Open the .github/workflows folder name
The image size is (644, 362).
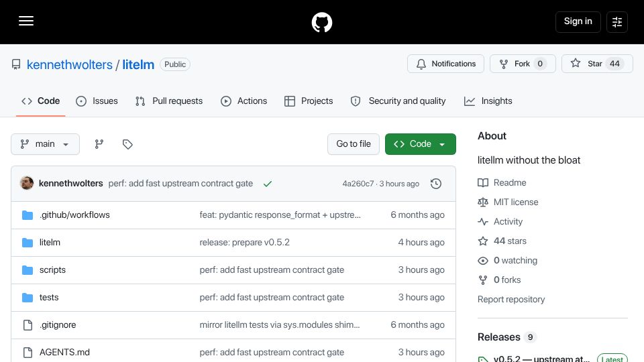(74, 215)
